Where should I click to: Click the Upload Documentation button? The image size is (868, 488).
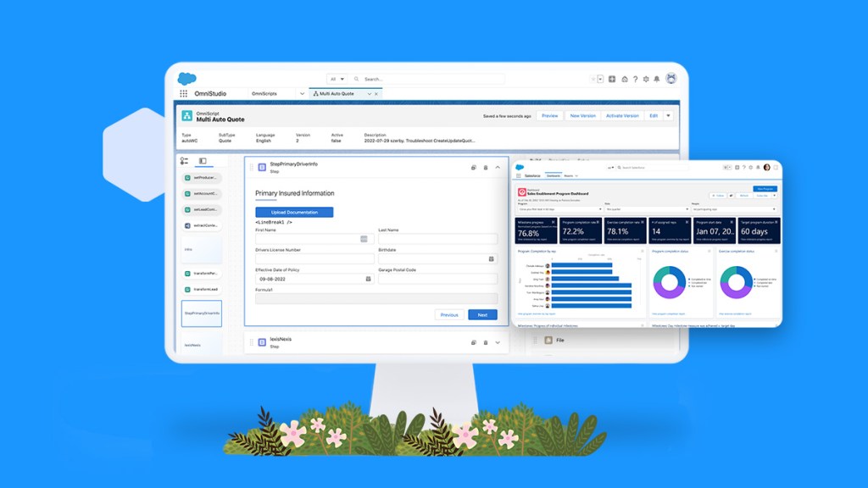(x=294, y=212)
